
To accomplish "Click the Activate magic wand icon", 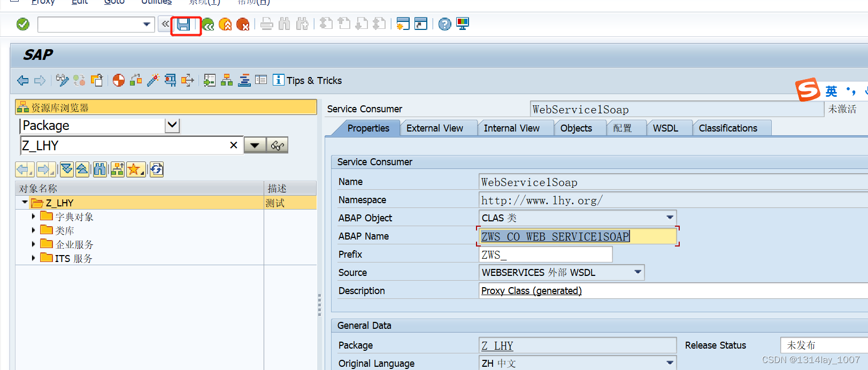I will point(153,81).
